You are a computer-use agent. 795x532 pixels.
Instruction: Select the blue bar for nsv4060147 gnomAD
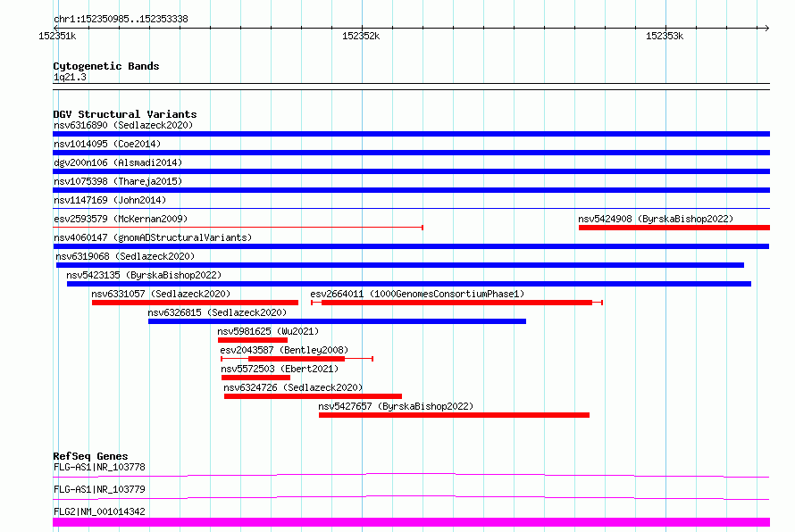point(411,246)
